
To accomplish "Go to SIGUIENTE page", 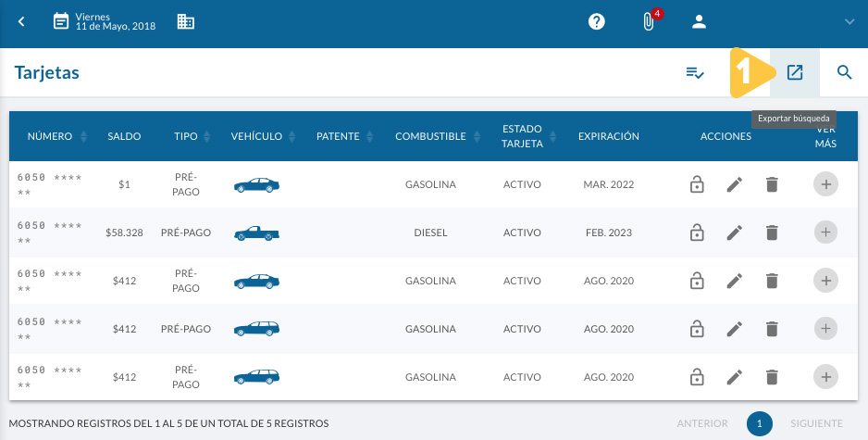I will [816, 423].
